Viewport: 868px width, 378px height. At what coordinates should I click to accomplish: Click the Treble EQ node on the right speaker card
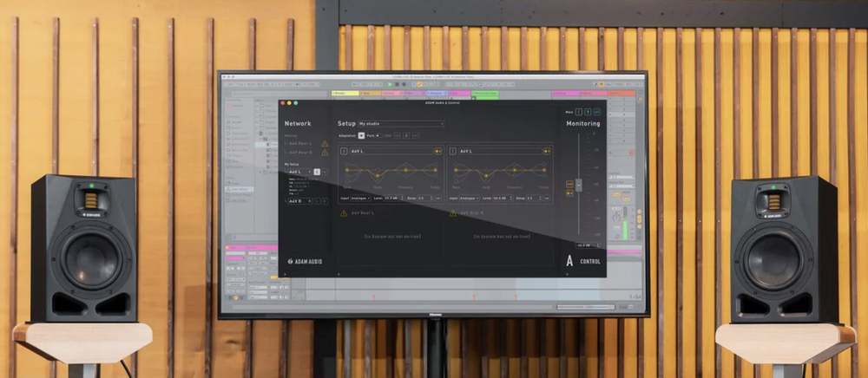(x=544, y=170)
